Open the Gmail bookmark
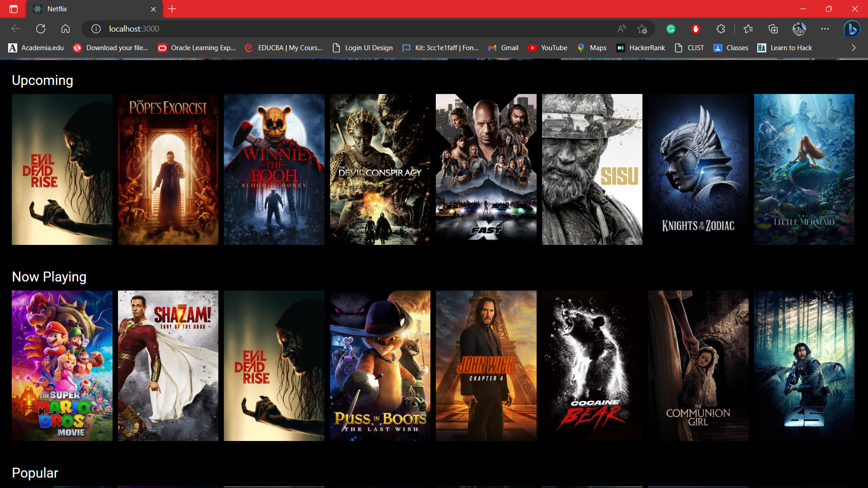868x488 pixels. pos(503,47)
